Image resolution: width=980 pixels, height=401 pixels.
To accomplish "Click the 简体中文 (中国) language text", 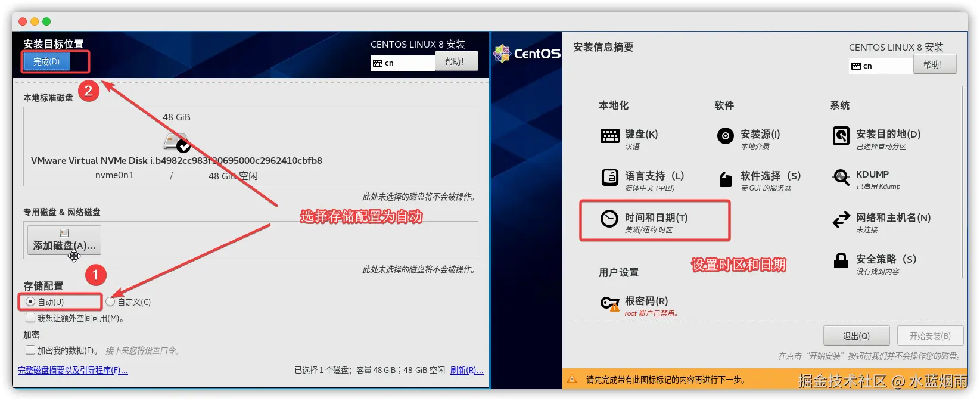I will point(650,188).
